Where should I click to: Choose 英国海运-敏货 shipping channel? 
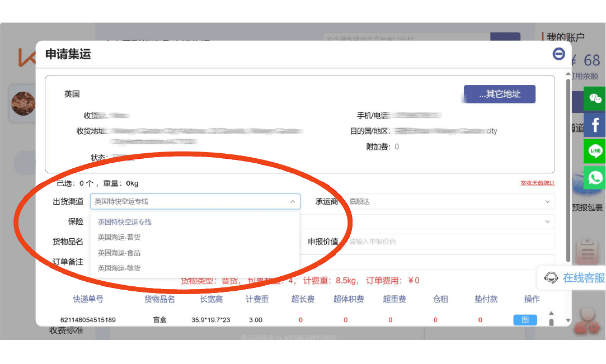pos(119,268)
